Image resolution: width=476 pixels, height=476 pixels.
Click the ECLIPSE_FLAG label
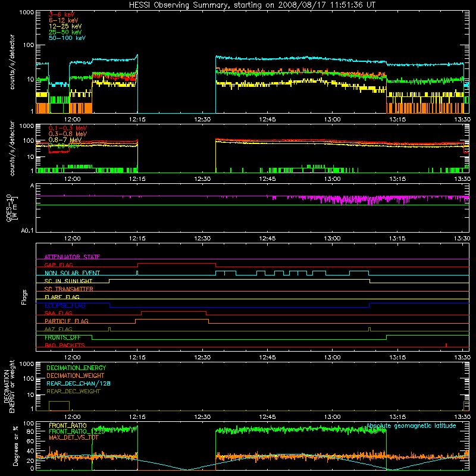coord(65,305)
